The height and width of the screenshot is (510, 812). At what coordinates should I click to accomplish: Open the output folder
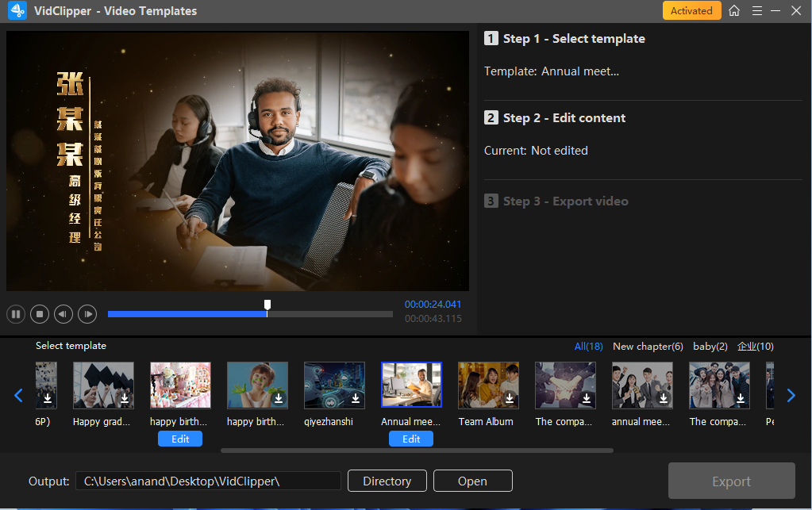472,481
